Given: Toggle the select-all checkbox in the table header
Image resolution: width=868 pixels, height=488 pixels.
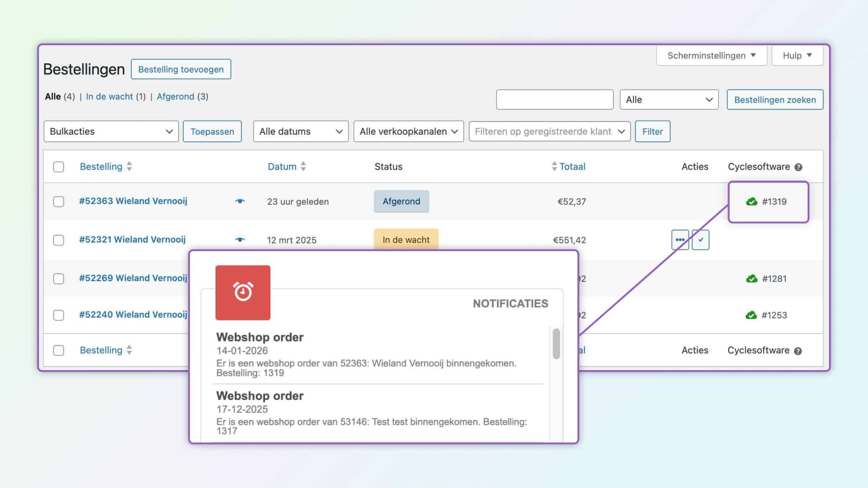Looking at the screenshot, I should [59, 167].
